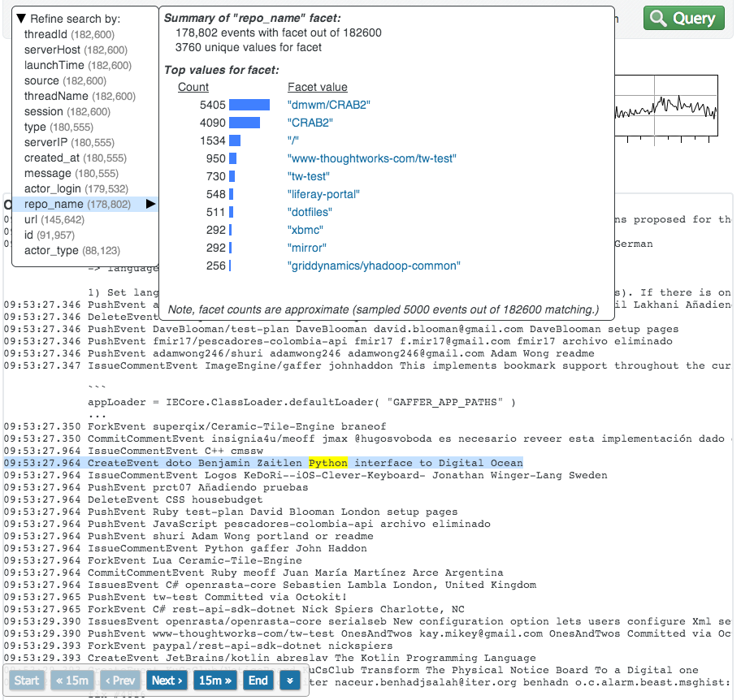Select the serverIP facet

tap(70, 143)
